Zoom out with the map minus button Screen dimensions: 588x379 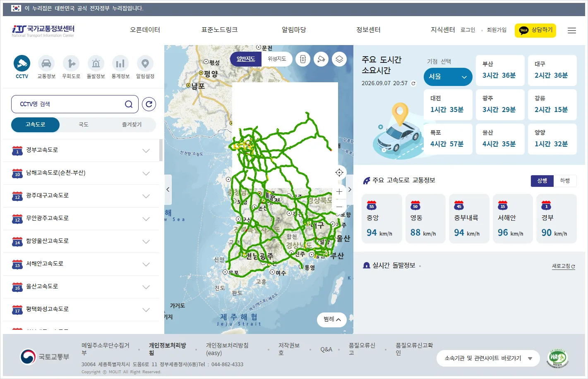[x=339, y=207]
